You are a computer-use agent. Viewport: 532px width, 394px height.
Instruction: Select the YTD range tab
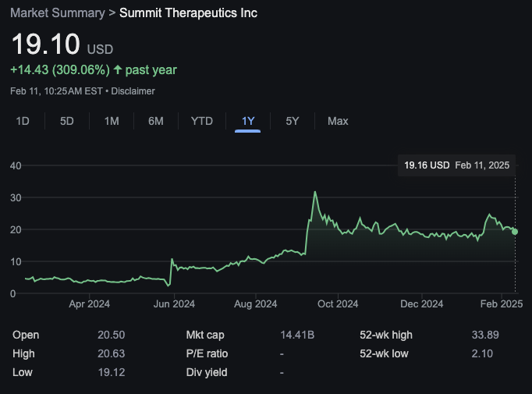[202, 121]
